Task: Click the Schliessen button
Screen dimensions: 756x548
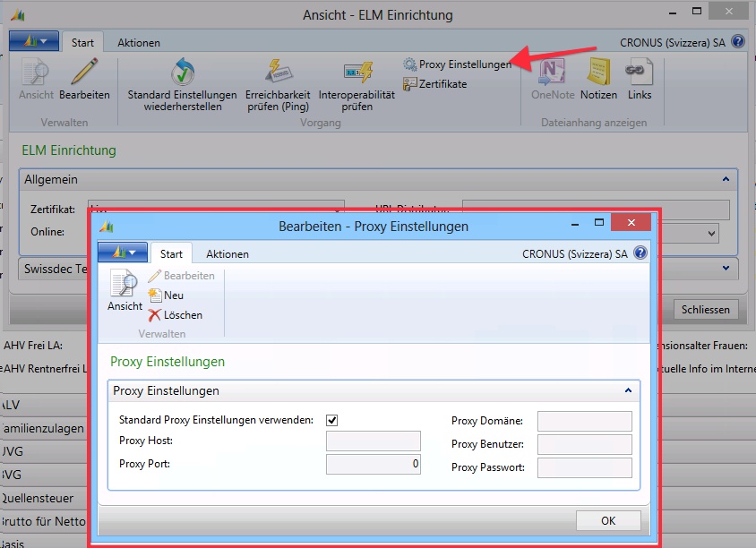Action: coord(705,310)
